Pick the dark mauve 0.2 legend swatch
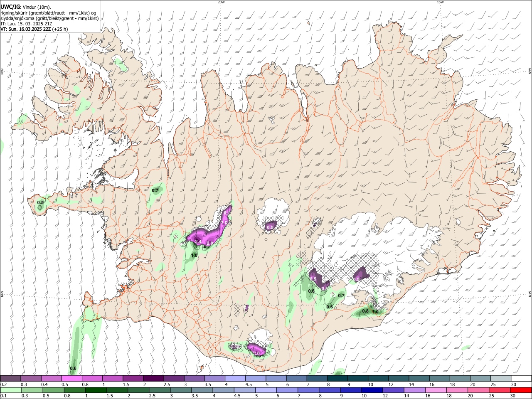The height and width of the screenshot is (399, 532). click(x=11, y=379)
